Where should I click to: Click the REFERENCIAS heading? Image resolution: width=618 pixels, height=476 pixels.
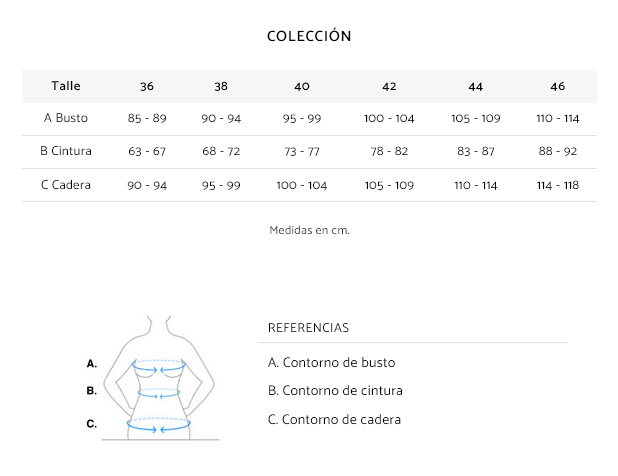pos(308,328)
